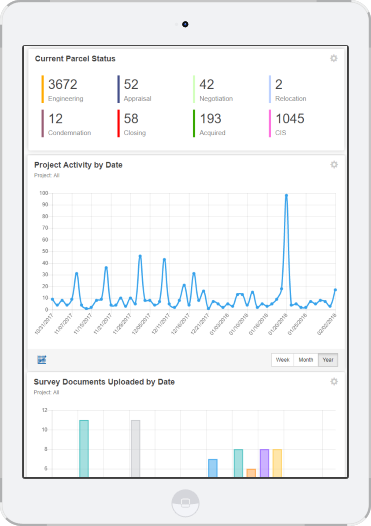Click the purple bar in survey chart
Screen dimensions: 371x526
point(264,463)
